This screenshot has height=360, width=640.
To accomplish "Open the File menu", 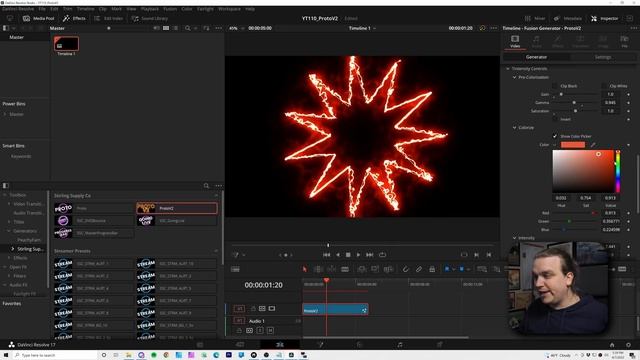I will [42, 9].
